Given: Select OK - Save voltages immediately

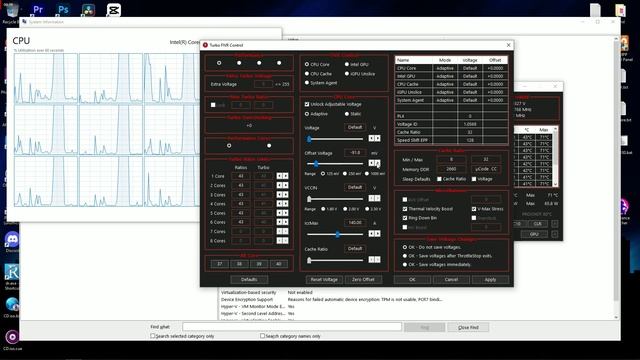Looking at the screenshot, I should click(405, 264).
